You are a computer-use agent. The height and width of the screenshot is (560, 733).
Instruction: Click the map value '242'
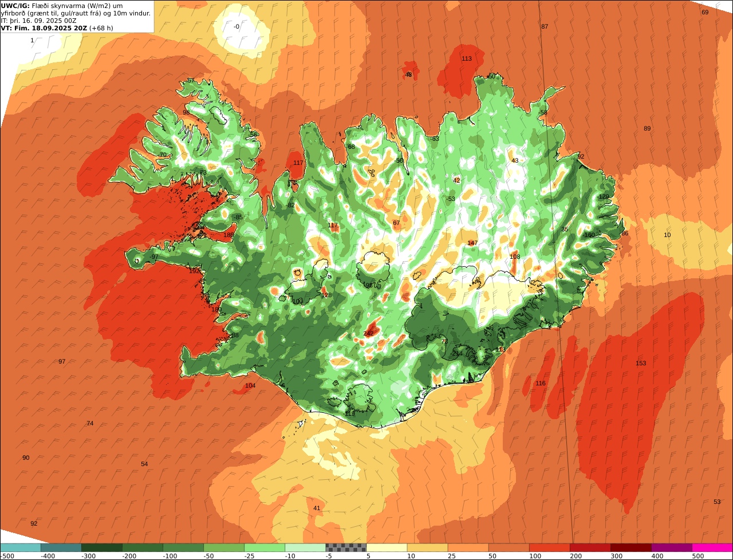point(368,333)
